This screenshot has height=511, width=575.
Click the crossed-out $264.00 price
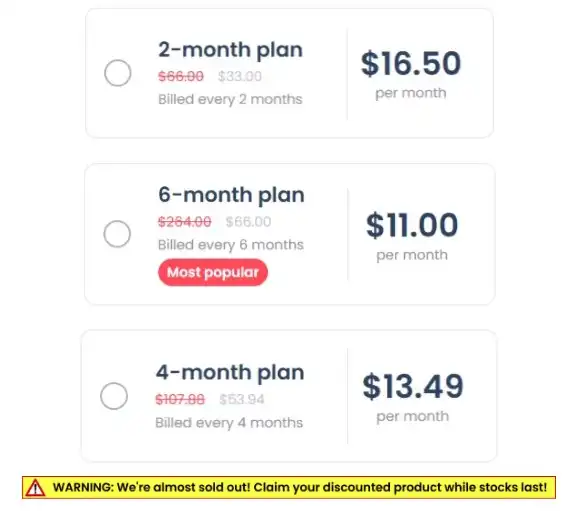pos(184,222)
